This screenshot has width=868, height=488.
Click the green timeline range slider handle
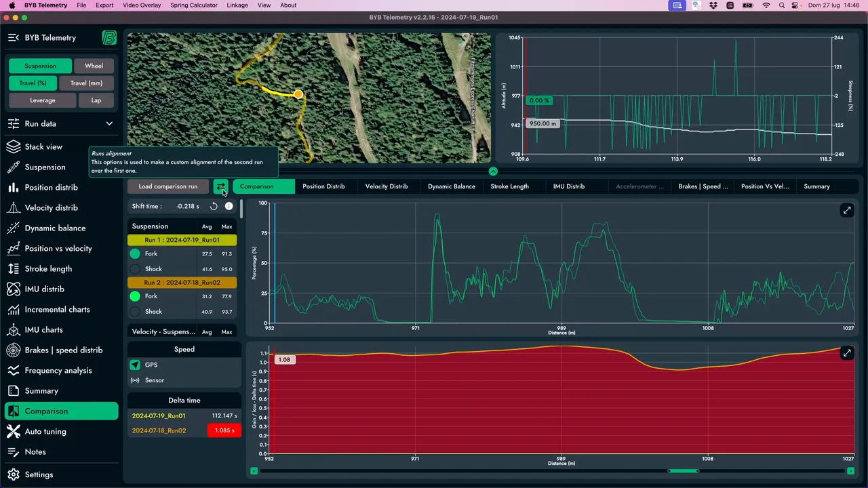pos(683,470)
